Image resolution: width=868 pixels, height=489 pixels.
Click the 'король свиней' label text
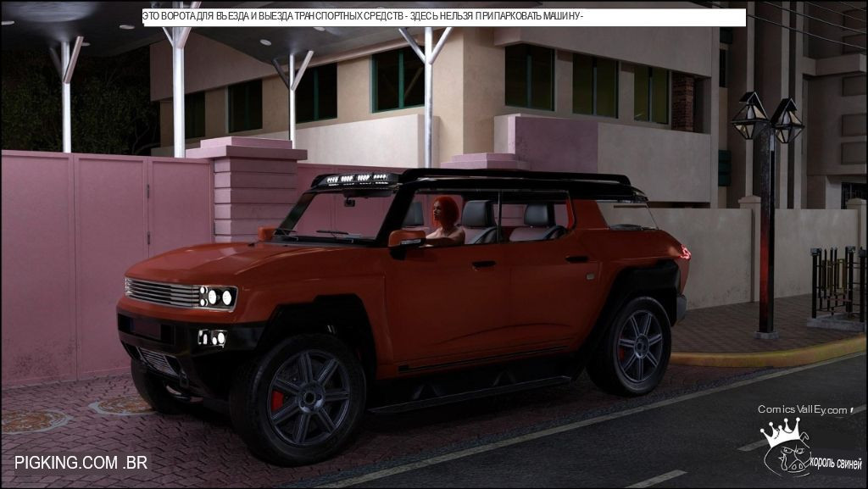836,464
